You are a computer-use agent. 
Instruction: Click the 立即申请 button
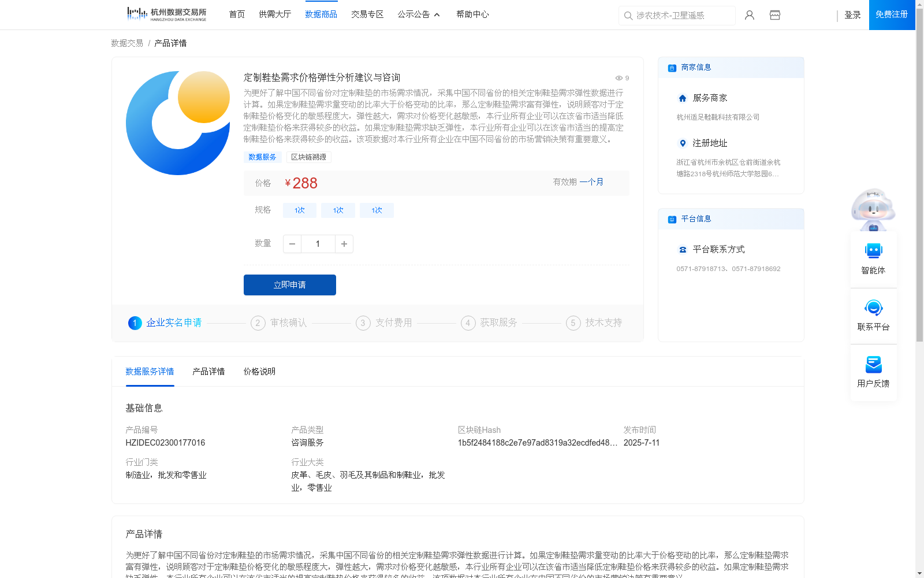(x=290, y=285)
